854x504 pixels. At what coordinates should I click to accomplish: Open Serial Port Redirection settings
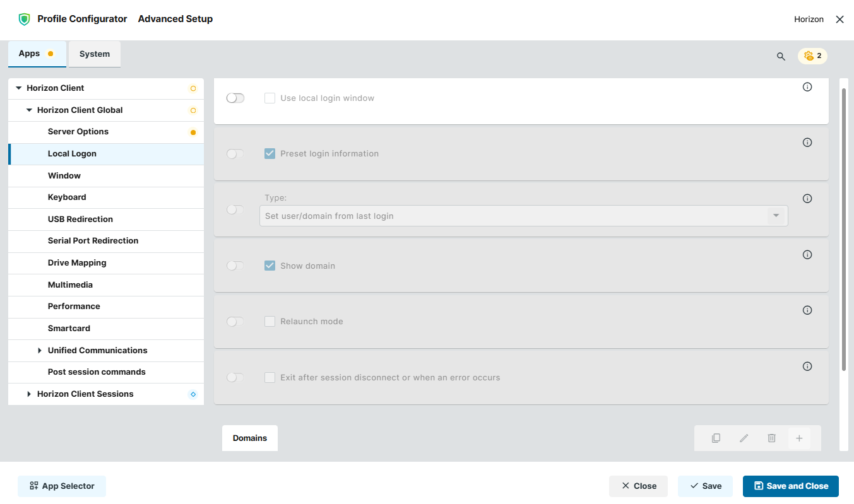[106, 241]
